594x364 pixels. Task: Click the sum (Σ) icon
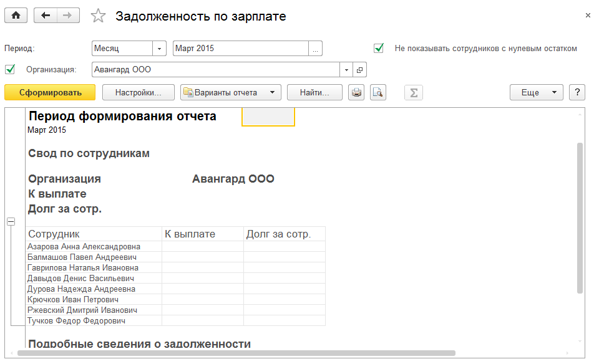[x=413, y=93]
